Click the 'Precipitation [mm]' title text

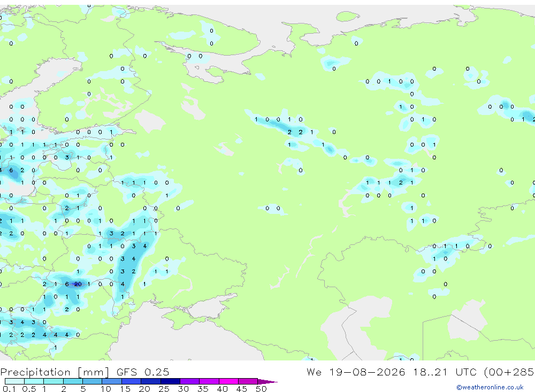click(55, 372)
